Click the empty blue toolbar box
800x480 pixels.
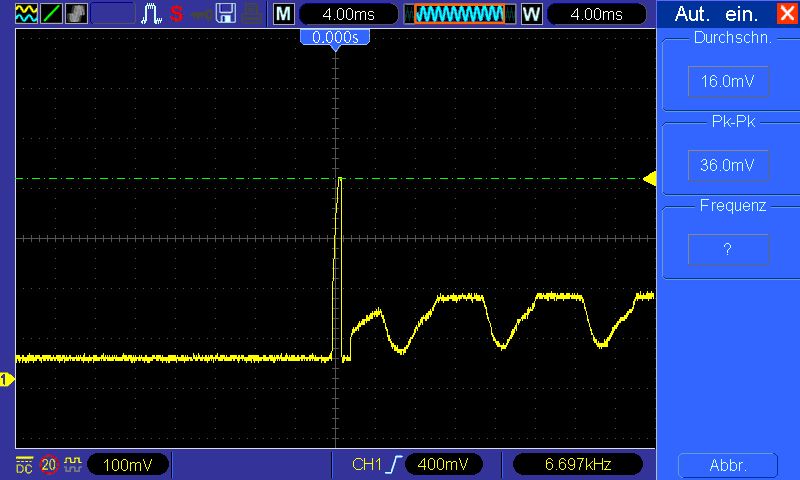click(113, 14)
